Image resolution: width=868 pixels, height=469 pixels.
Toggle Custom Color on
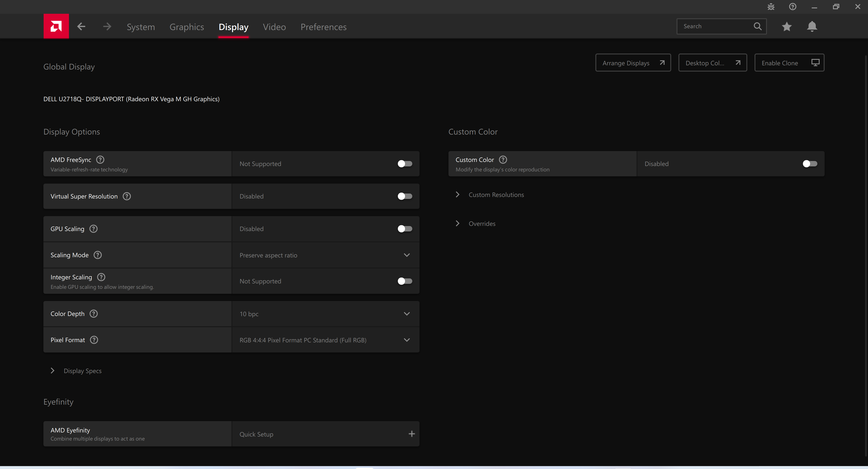click(810, 164)
